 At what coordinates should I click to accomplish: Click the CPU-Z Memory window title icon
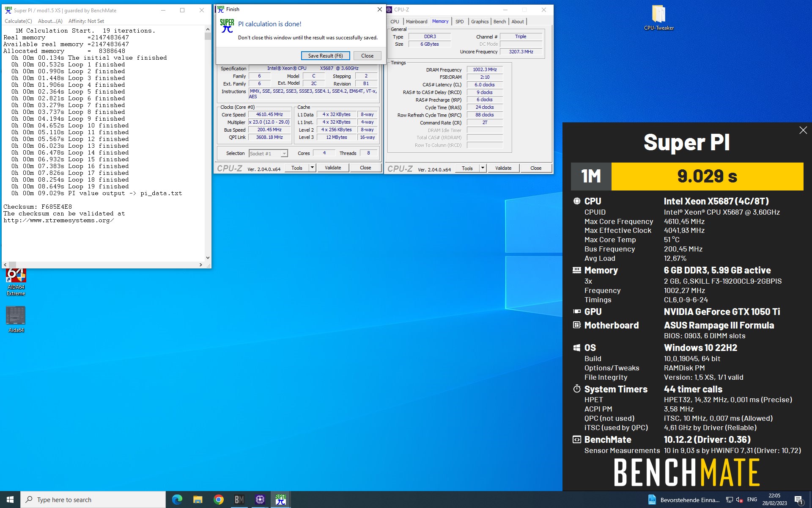[390, 9]
